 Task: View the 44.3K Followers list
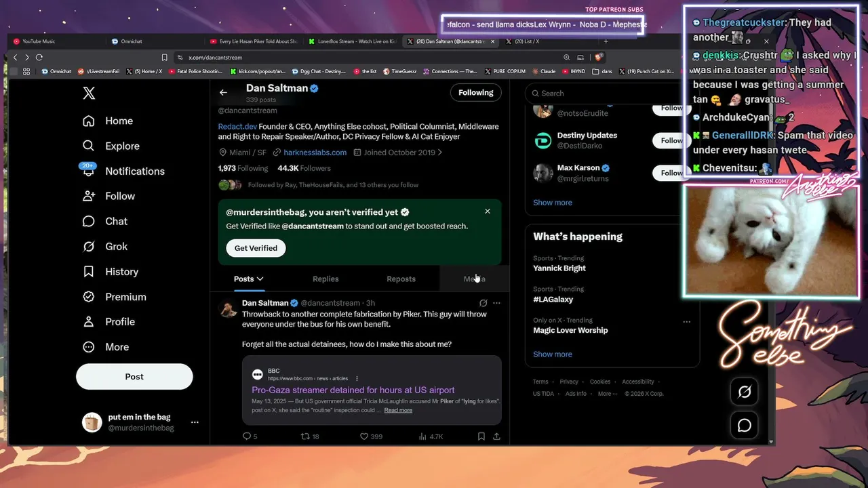(x=304, y=168)
